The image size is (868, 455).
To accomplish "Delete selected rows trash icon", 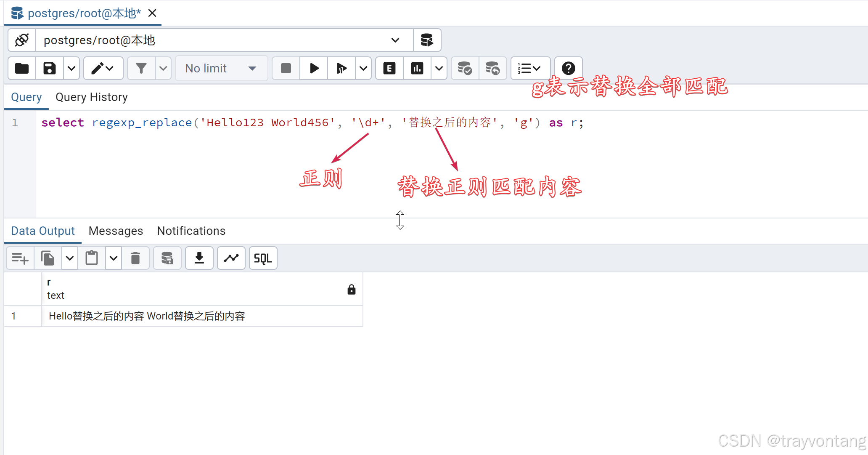I will 135,258.
